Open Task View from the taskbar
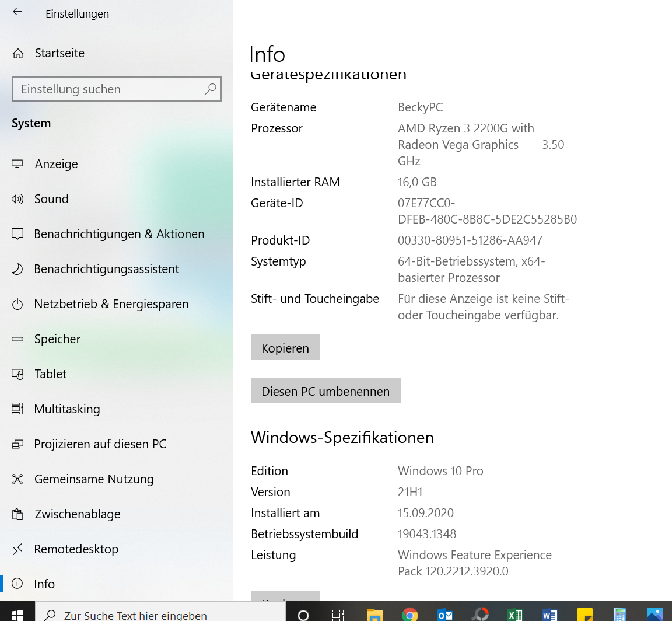The width and height of the screenshot is (672, 621). pos(338,614)
